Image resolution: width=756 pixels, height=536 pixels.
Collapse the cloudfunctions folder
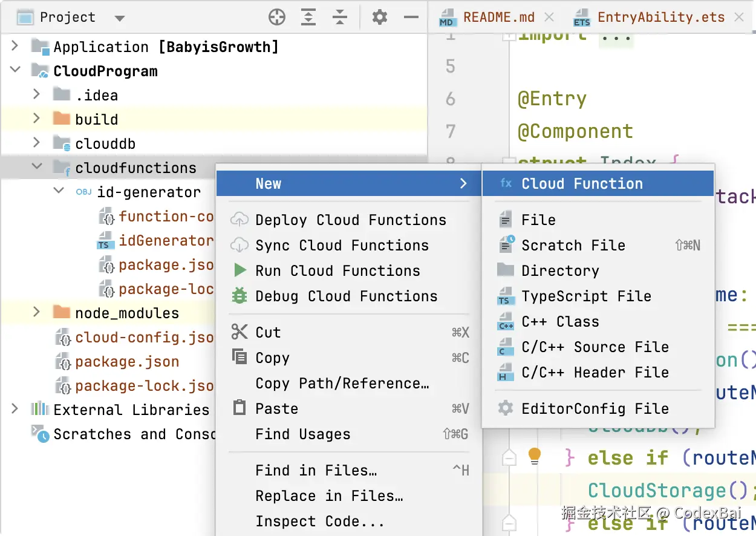[37, 167]
